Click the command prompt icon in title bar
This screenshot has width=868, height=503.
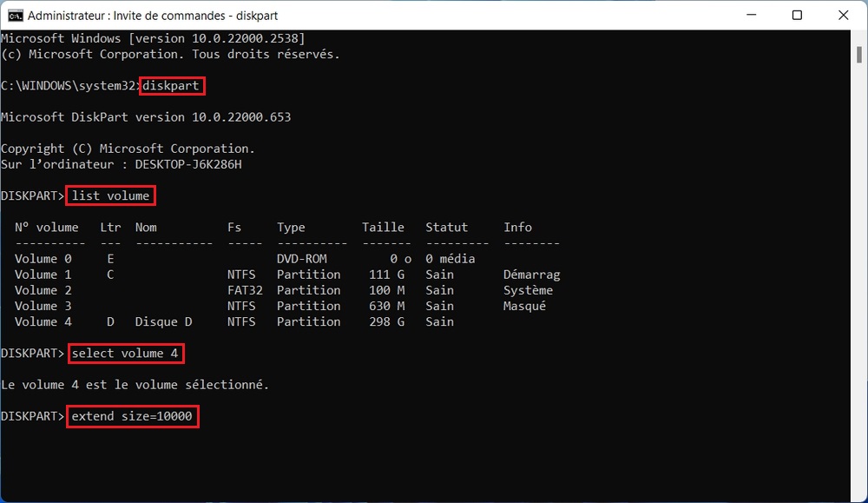[x=15, y=16]
